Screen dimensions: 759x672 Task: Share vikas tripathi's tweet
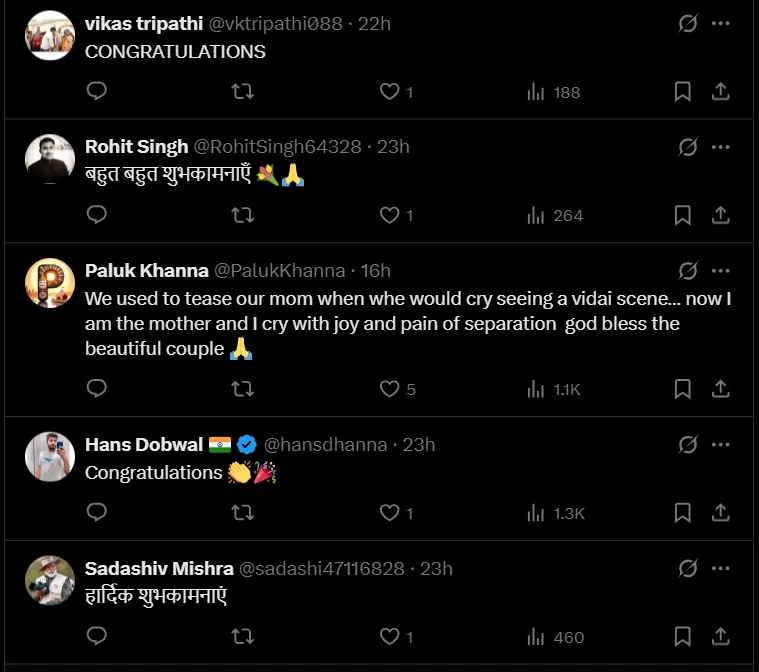click(720, 92)
